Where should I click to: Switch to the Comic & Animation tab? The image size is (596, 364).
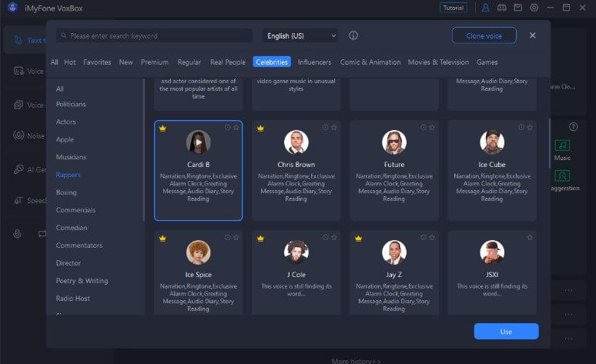click(370, 62)
